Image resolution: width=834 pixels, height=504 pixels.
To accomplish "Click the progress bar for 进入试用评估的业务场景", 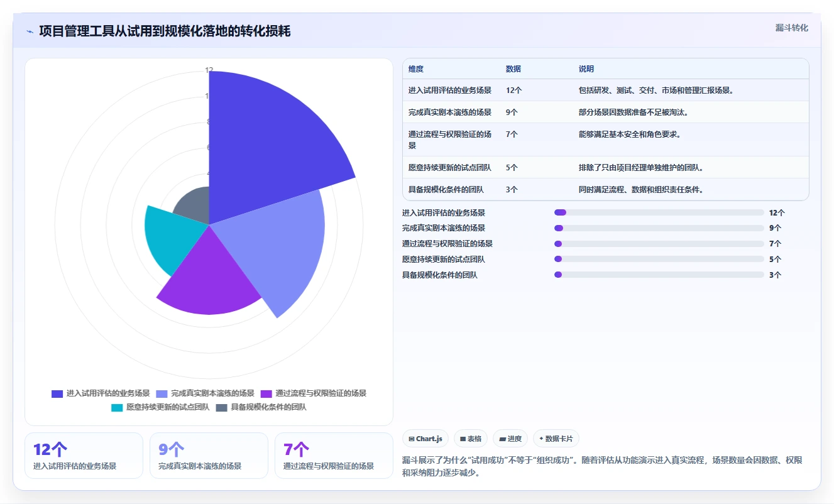I will click(x=659, y=212).
